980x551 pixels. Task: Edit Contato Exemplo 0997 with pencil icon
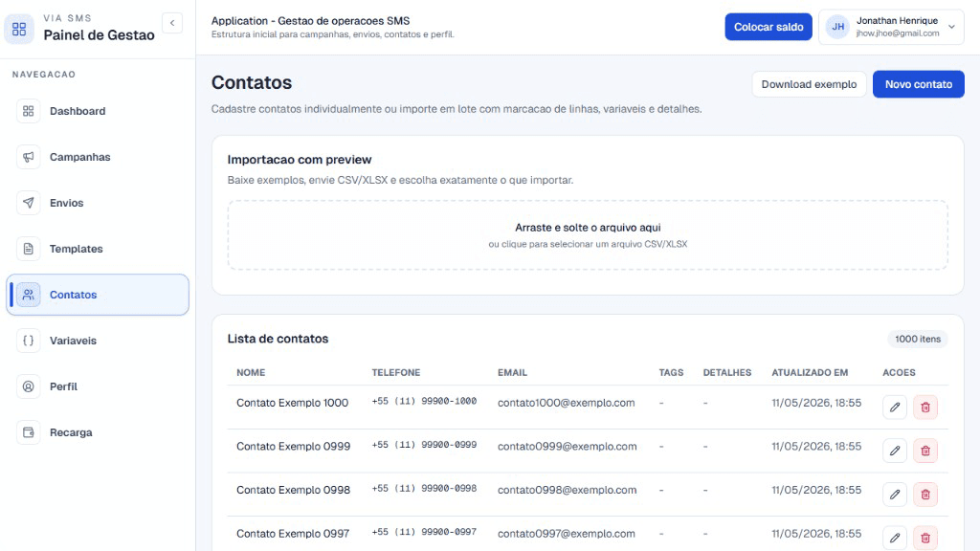(x=895, y=538)
